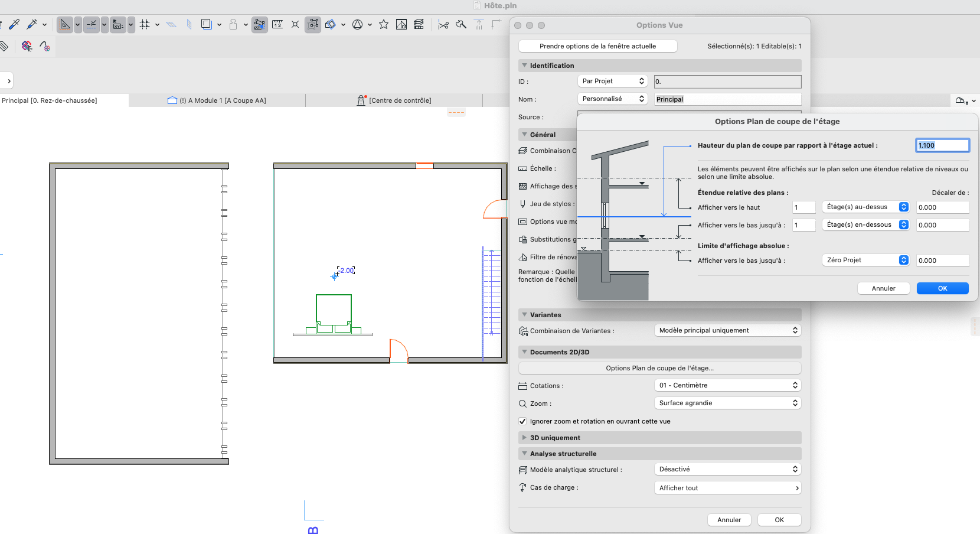Open the dropdown arrow beside the grid snap icon
Image resolution: width=980 pixels, height=534 pixels.
point(157,25)
